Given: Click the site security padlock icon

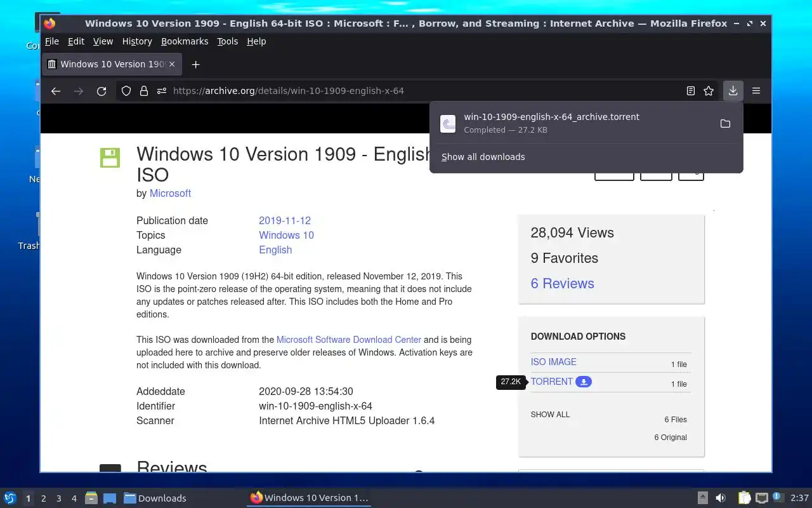Looking at the screenshot, I should coord(144,91).
